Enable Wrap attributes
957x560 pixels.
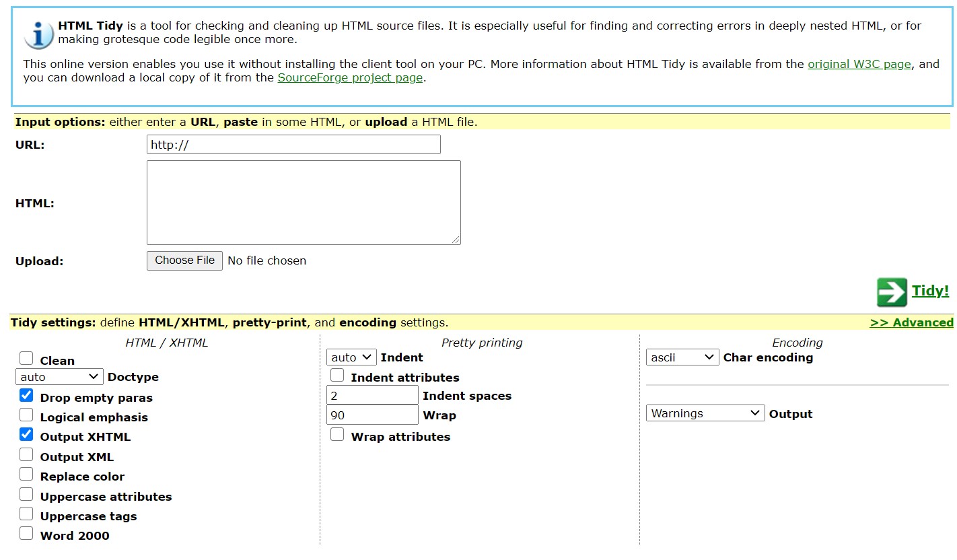click(337, 434)
